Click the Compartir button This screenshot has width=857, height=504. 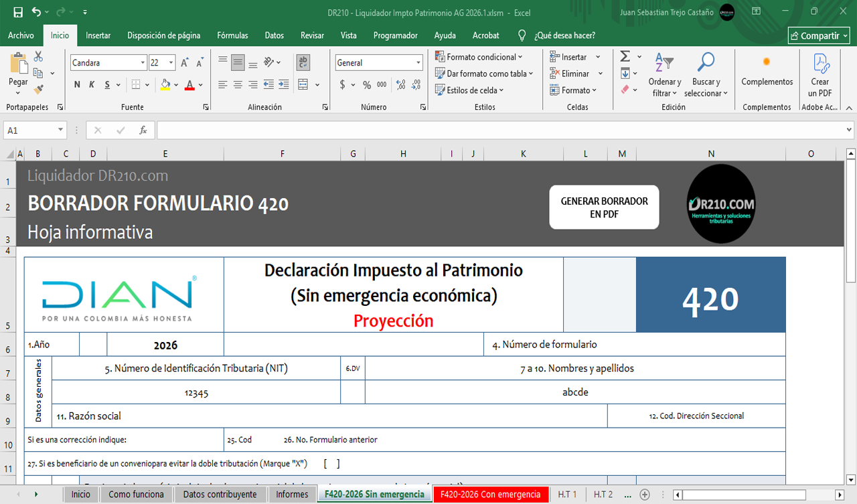819,35
